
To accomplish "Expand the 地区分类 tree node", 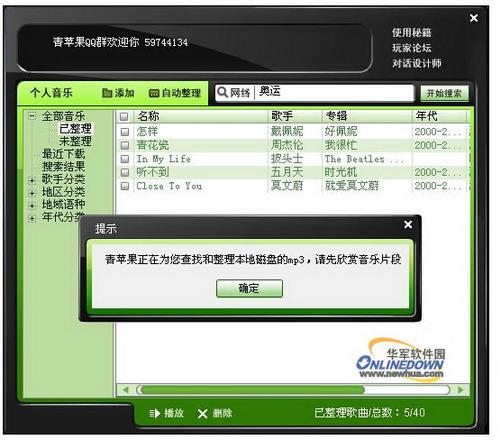I will 32,193.
